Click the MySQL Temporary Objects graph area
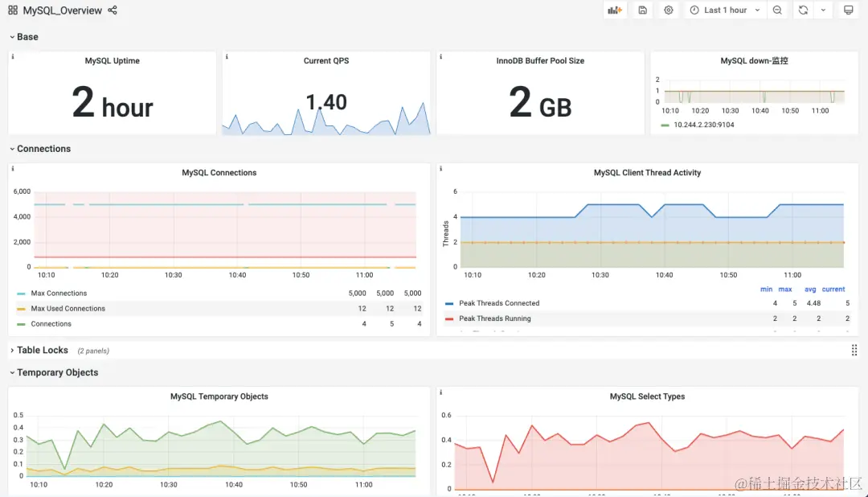The width and height of the screenshot is (868, 497). click(221, 446)
